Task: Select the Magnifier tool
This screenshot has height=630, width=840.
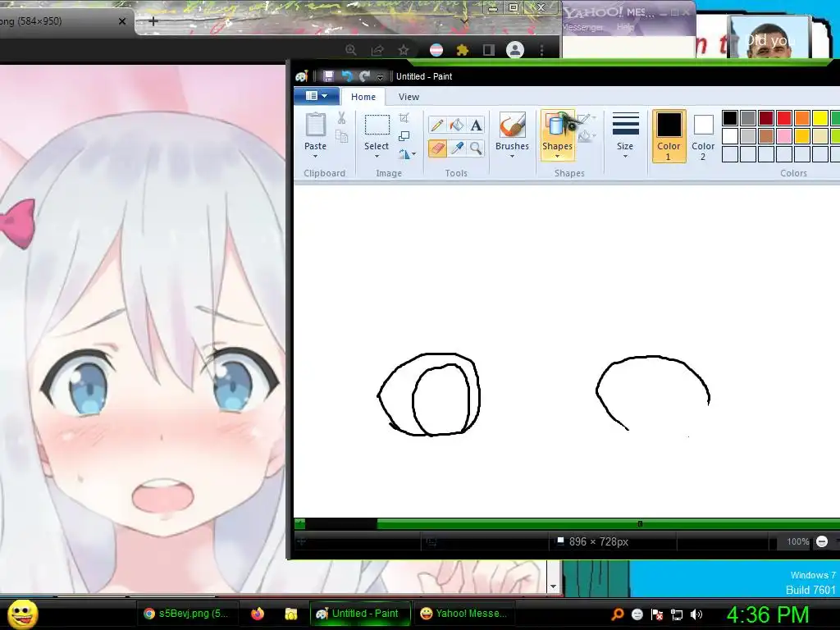Action: point(476,148)
